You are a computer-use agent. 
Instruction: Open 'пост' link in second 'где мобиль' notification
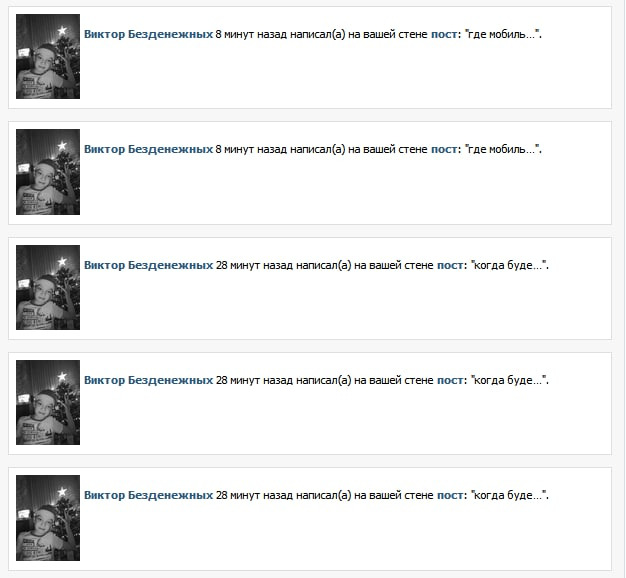click(444, 150)
